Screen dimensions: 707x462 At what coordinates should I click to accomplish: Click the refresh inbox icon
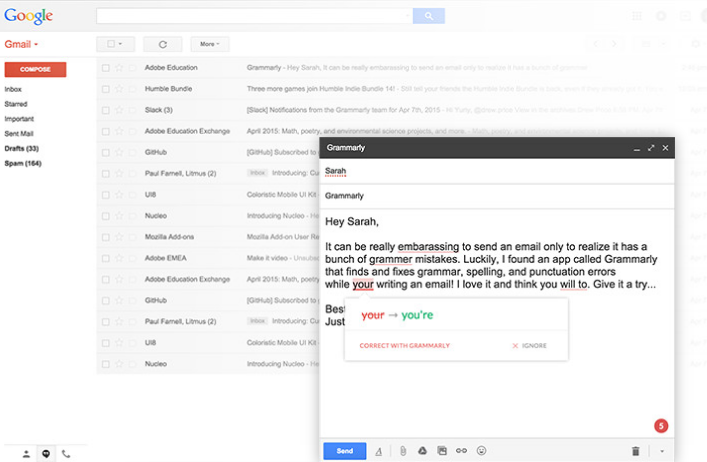coord(163,44)
